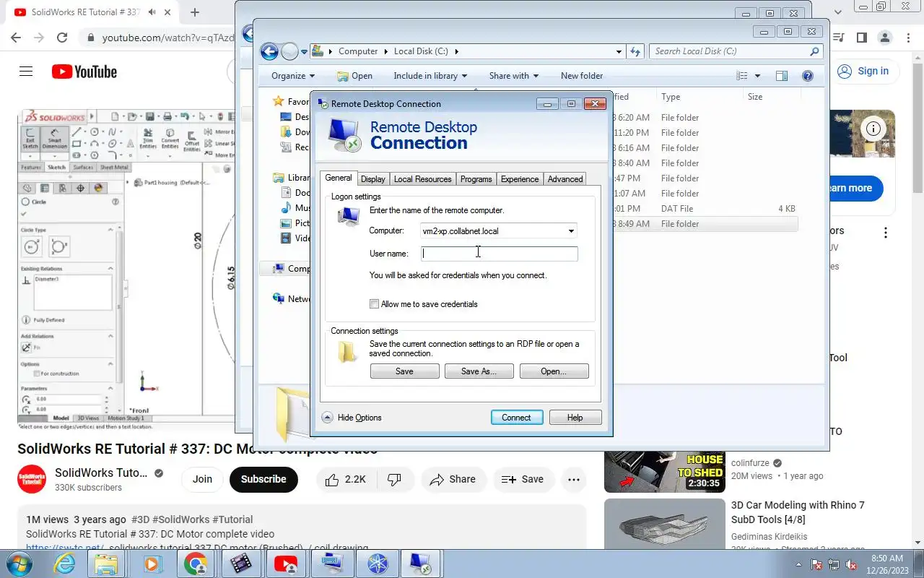Open Explorer help question mark icon
The height and width of the screenshot is (578, 924).
pyautogui.click(x=808, y=76)
